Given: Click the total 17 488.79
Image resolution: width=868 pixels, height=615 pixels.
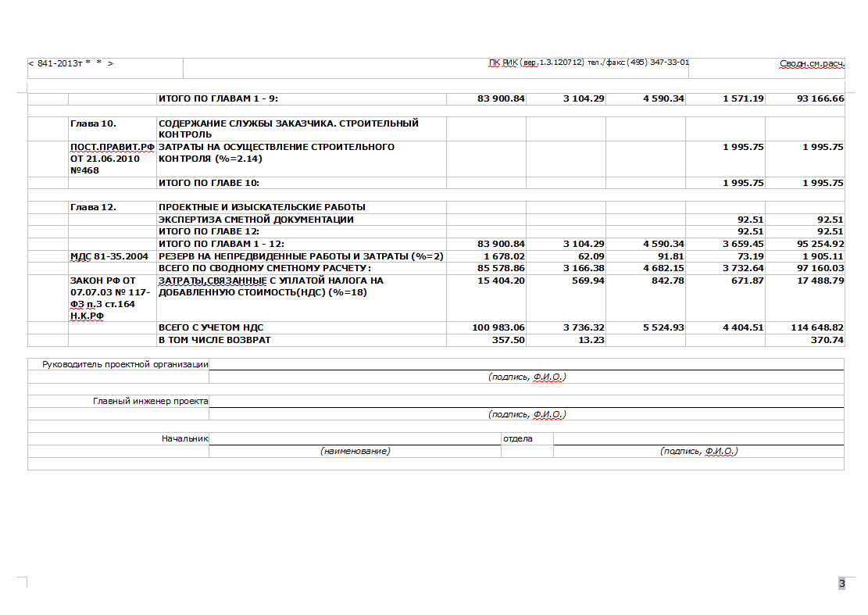Looking at the screenshot, I should click(x=820, y=281).
